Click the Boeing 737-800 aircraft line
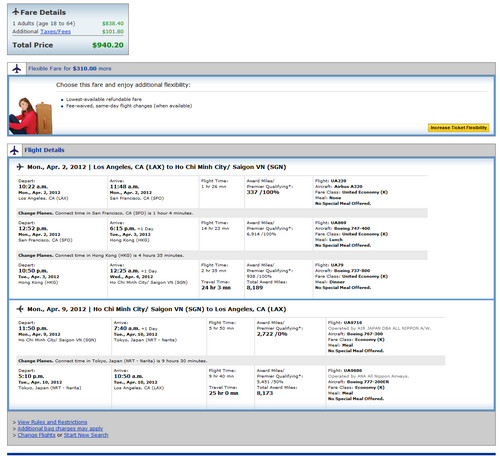Screen dimensions: 500x456 (x=343, y=271)
